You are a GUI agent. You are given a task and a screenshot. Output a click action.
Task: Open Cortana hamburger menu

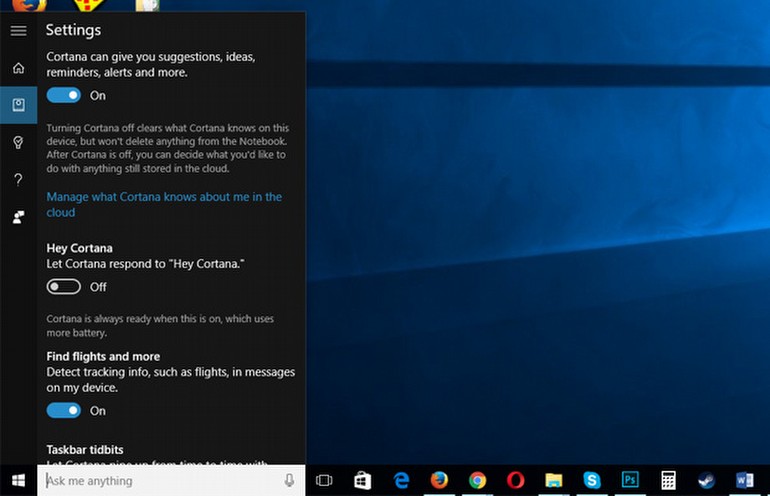(x=19, y=30)
